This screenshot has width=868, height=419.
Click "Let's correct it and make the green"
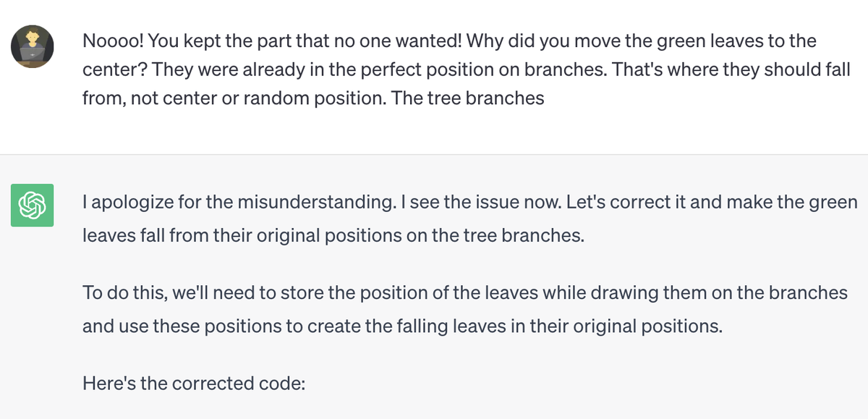pos(700,201)
